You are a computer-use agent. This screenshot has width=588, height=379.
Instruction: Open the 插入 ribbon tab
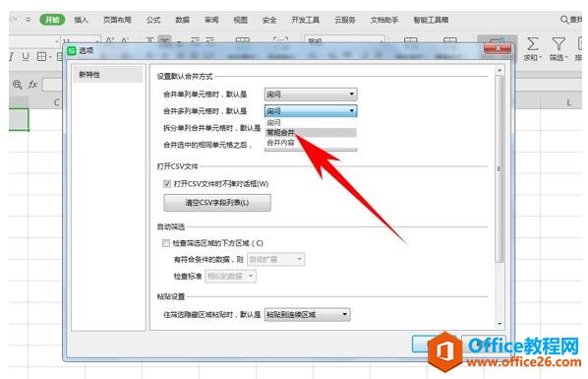click(x=81, y=20)
